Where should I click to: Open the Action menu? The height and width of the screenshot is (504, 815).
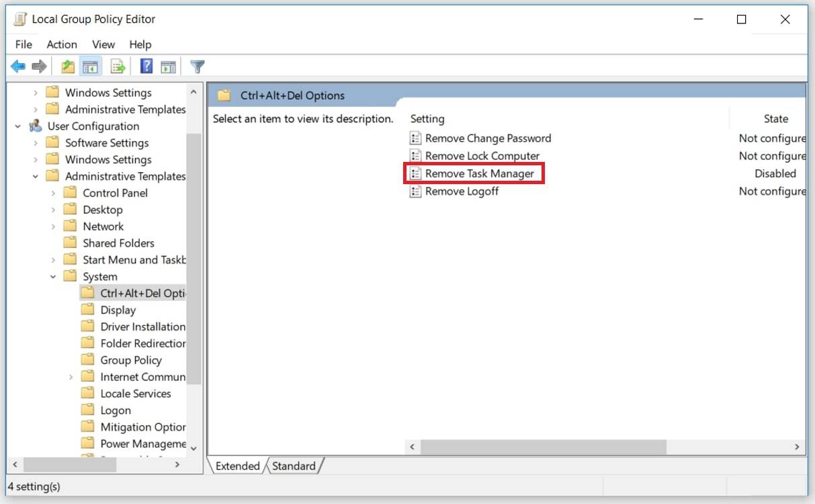click(x=62, y=44)
